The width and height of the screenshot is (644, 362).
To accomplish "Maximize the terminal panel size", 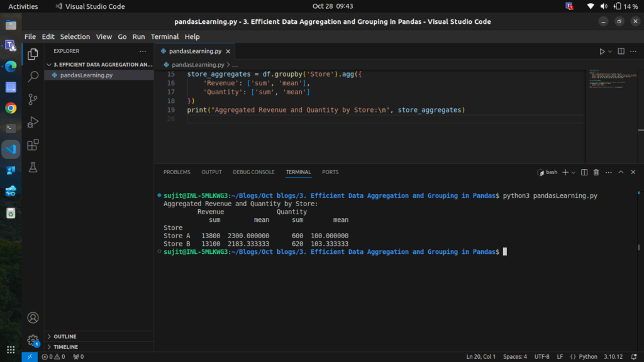I will pos(621,172).
